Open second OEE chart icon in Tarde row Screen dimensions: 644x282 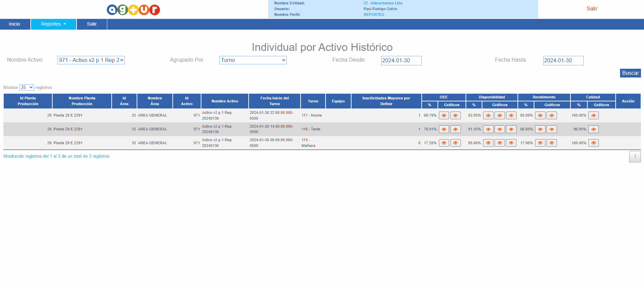point(455,129)
